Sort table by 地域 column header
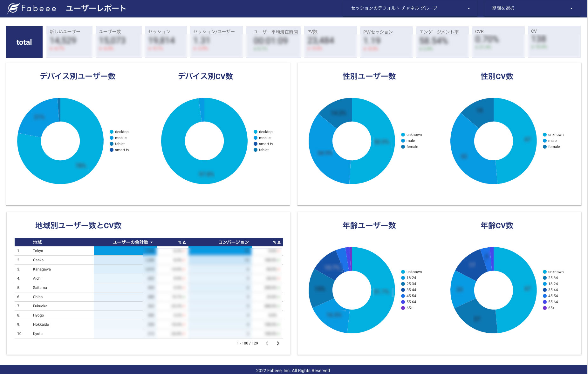This screenshot has width=588, height=374. coord(37,242)
